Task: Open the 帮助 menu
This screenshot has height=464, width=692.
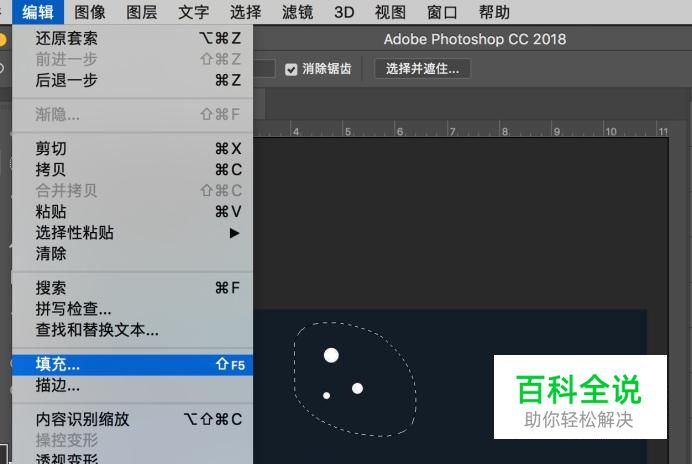Action: [x=494, y=12]
